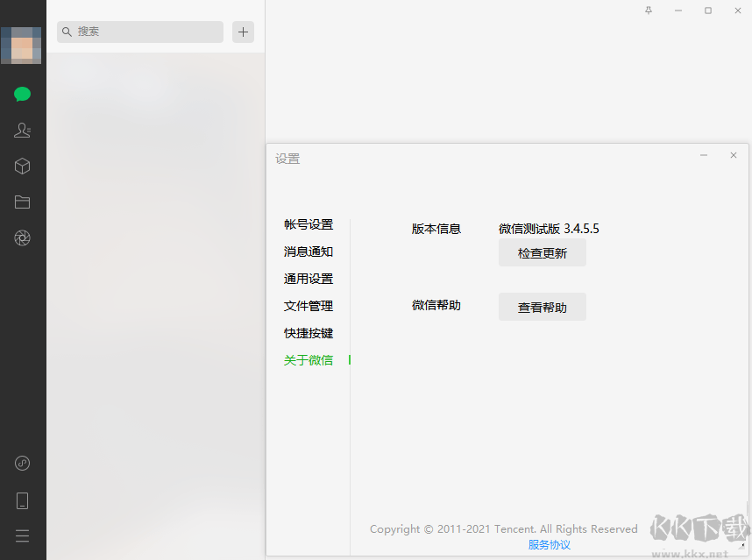Pin the window using the pin icon
This screenshot has width=752, height=560.
click(x=648, y=11)
